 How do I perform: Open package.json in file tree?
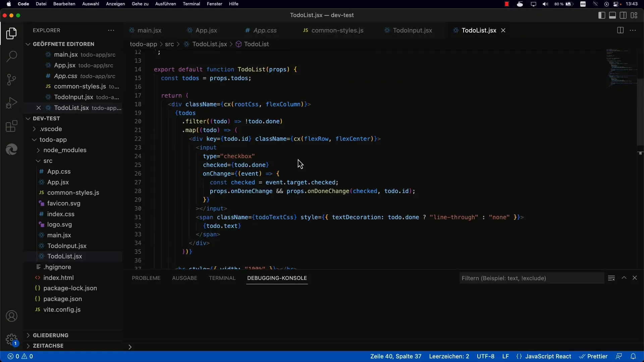(62, 299)
